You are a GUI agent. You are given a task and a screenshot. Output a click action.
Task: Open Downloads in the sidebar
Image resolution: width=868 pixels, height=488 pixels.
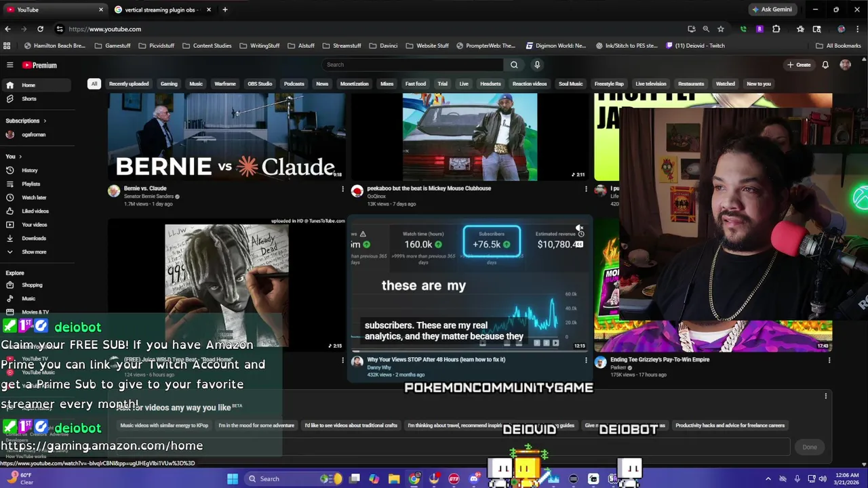(35, 238)
